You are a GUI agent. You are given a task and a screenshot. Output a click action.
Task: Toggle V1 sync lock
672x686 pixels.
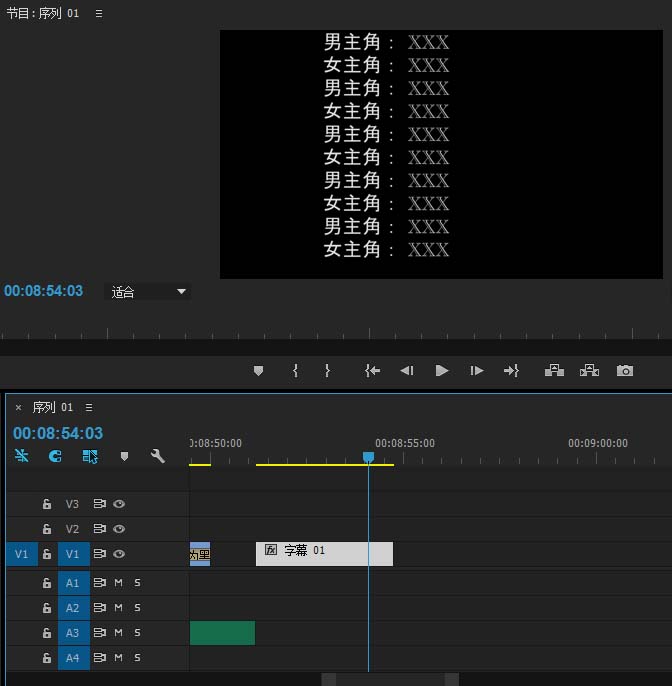point(100,554)
